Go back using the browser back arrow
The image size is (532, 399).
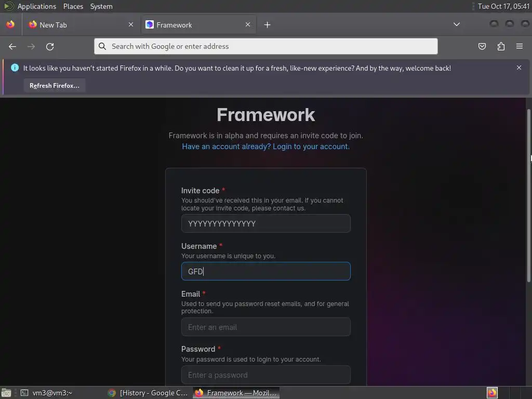(12, 46)
